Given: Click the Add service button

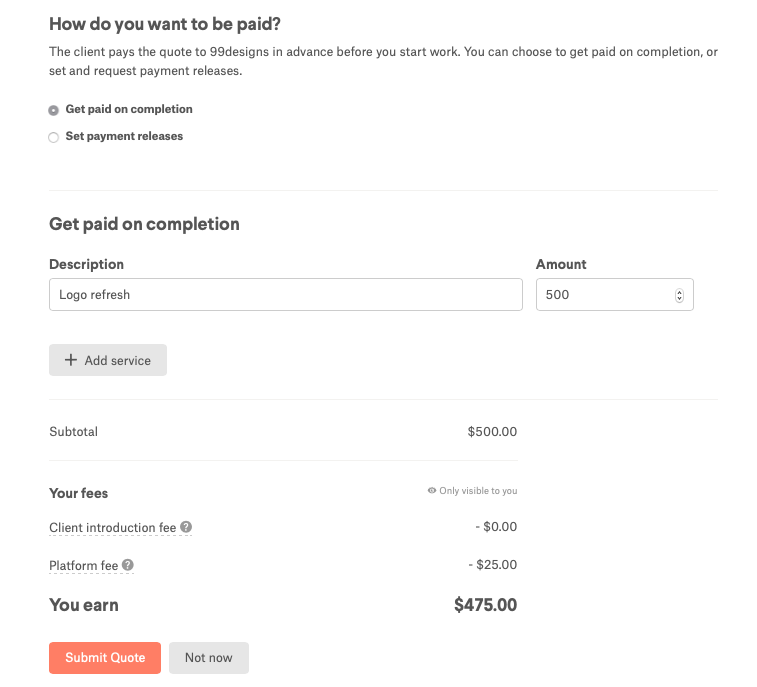Looking at the screenshot, I should (x=108, y=360).
